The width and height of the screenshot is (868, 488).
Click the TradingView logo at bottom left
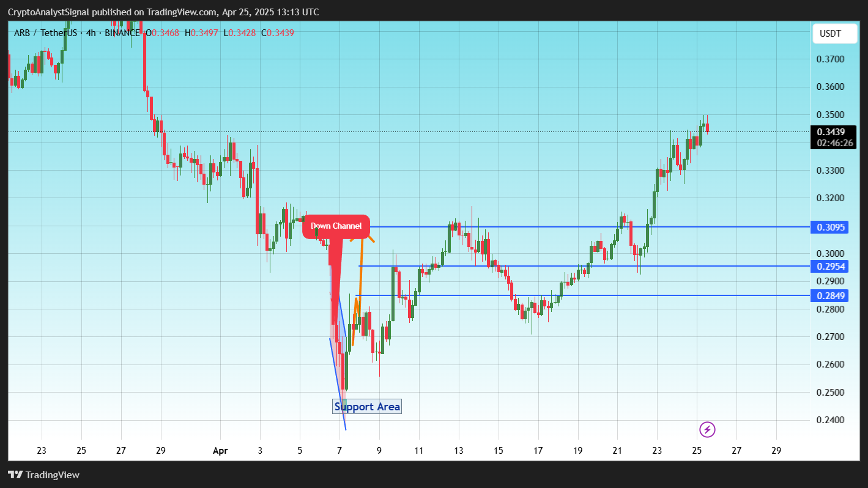coord(44,475)
